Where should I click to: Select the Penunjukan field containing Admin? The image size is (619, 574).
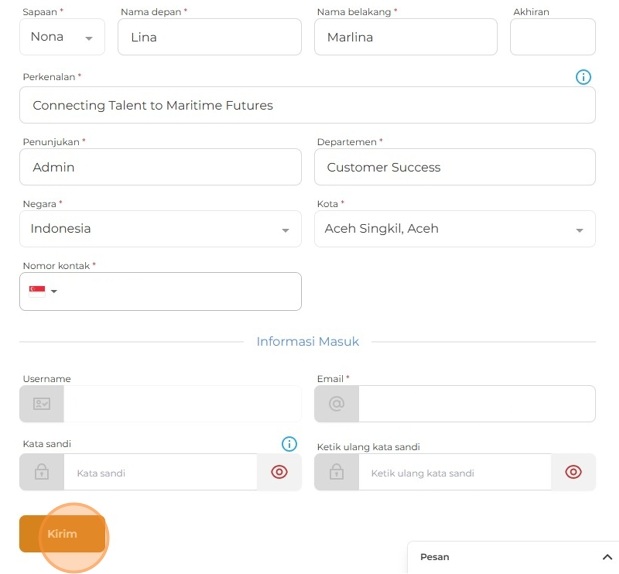coord(160,167)
